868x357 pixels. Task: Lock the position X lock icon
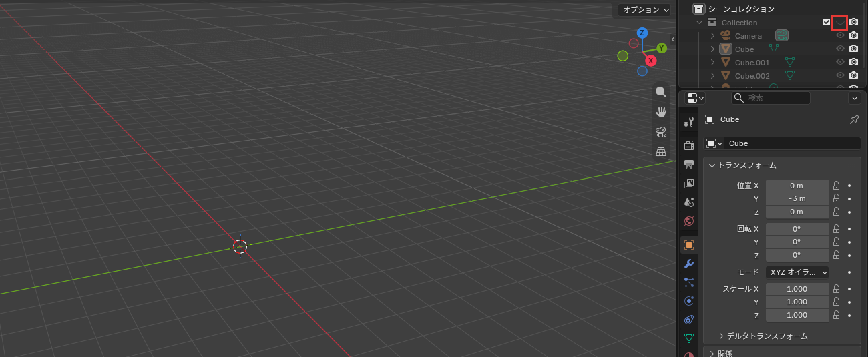click(836, 185)
